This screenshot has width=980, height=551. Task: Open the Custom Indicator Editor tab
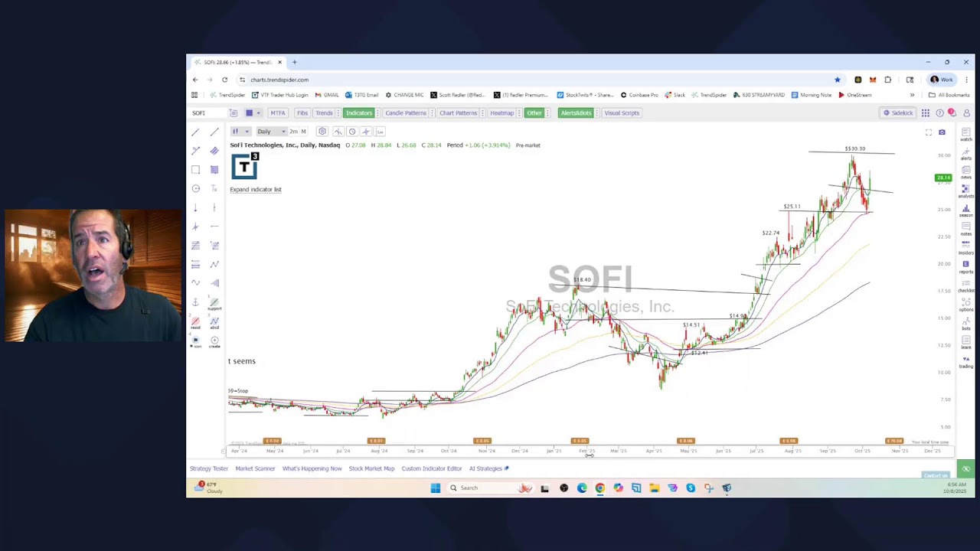point(432,468)
